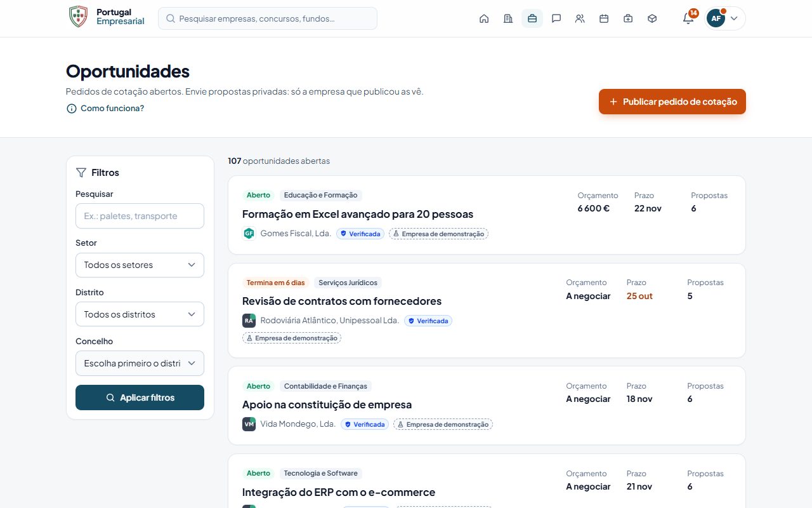Select the briefcase opportunities icon
The width and height of the screenshot is (812, 508).
532,18
